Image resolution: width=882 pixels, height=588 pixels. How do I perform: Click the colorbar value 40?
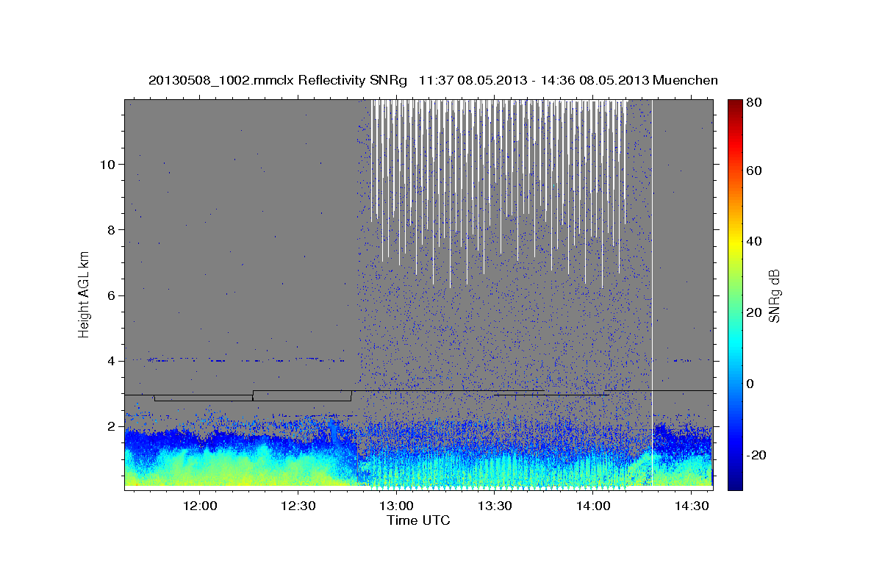(x=753, y=241)
